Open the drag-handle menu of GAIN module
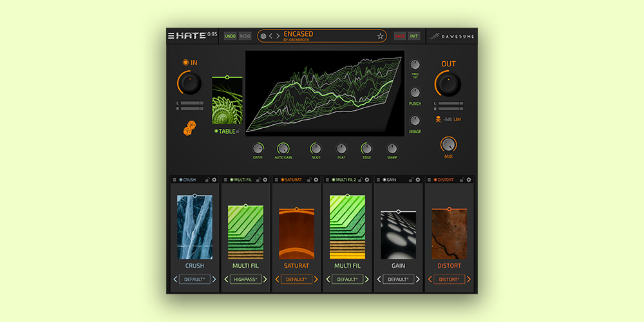 377,180
